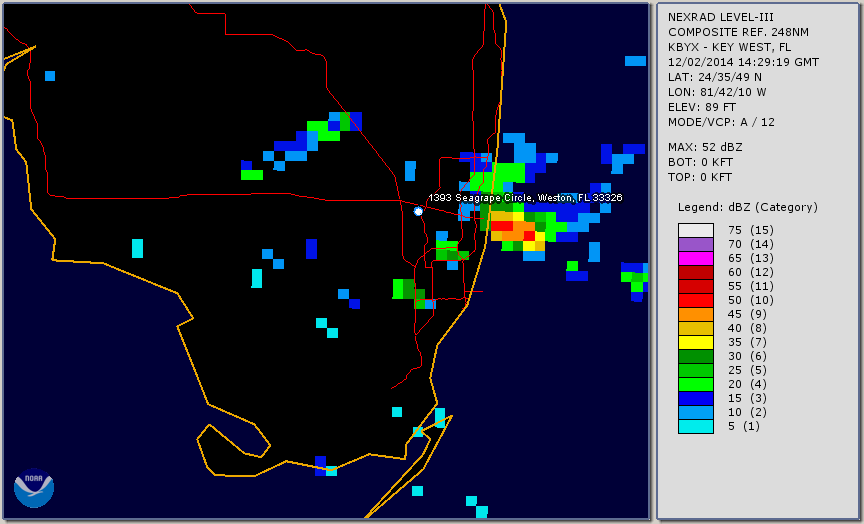Click the LAT: 24/35/49 N text
The width and height of the screenshot is (864, 524).
pos(715,77)
